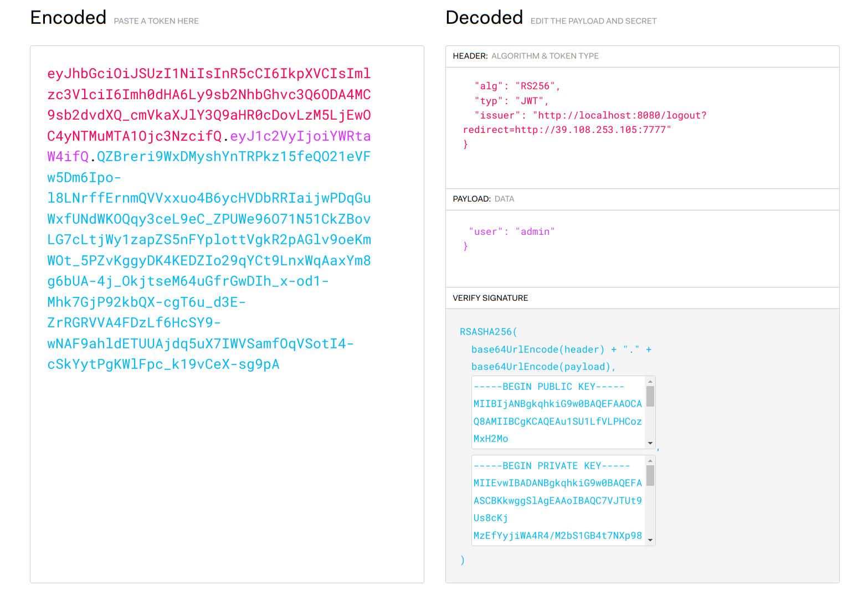Click the PAYLOAD: DATA label

[484, 199]
